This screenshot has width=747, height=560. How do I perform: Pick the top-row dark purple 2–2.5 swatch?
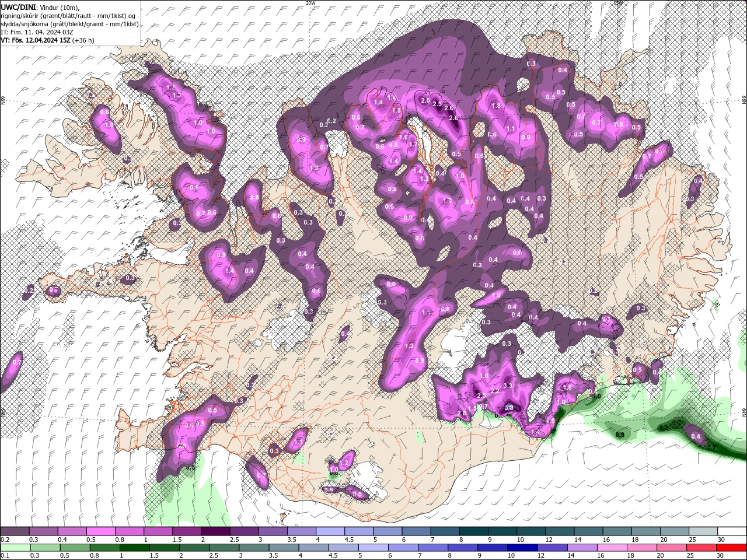pyautogui.click(x=215, y=531)
